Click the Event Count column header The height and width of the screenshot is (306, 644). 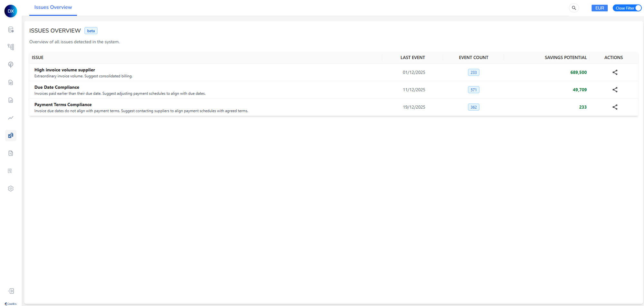473,57
